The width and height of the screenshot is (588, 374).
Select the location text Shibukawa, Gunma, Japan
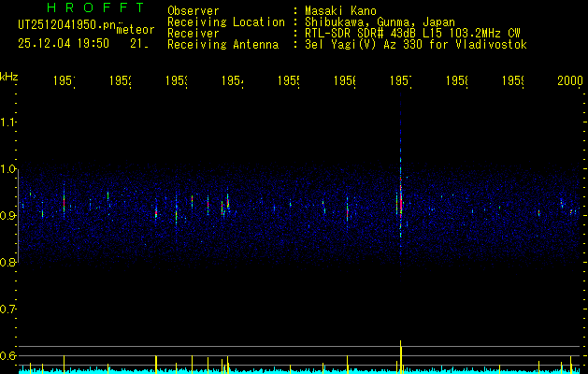(380, 22)
